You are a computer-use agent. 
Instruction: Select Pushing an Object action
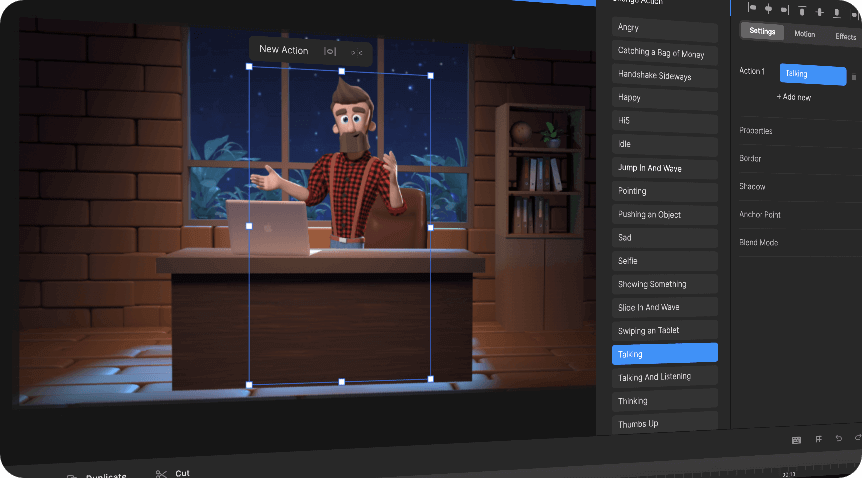point(665,215)
